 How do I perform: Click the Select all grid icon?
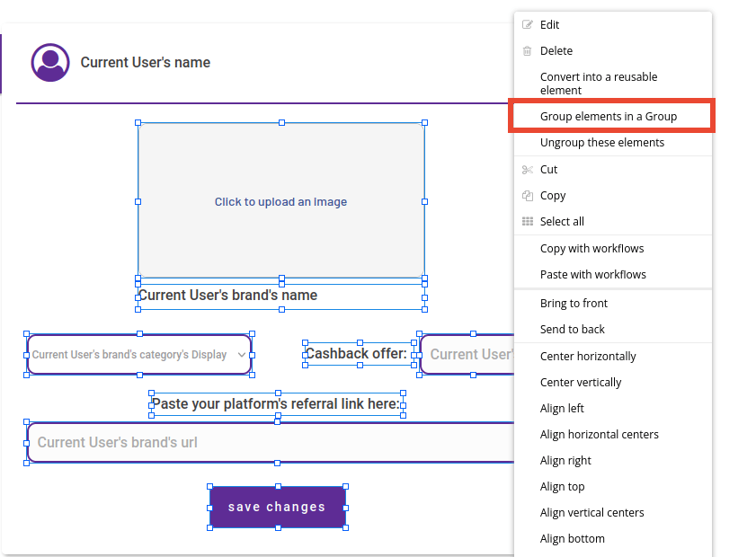[x=529, y=221]
